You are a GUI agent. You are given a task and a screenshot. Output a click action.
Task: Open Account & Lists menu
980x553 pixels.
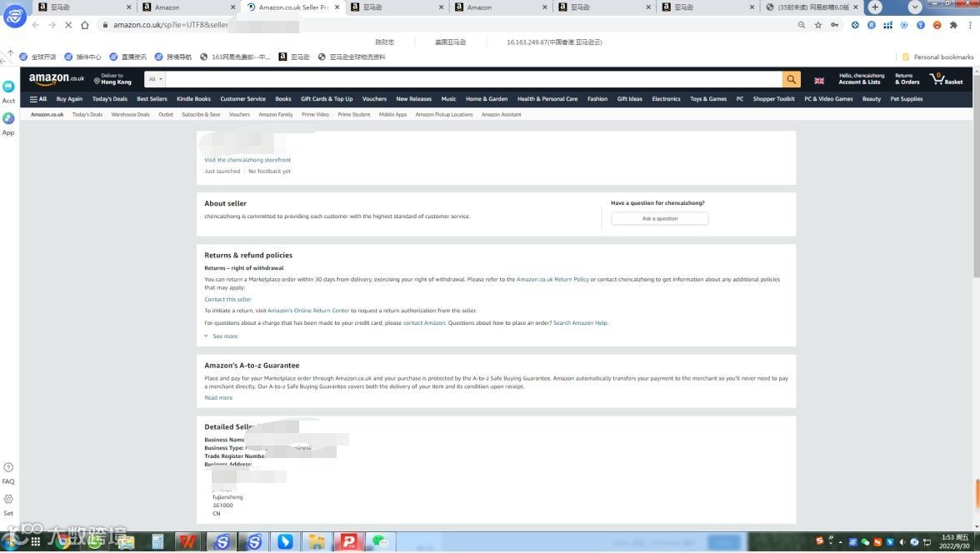[861, 79]
